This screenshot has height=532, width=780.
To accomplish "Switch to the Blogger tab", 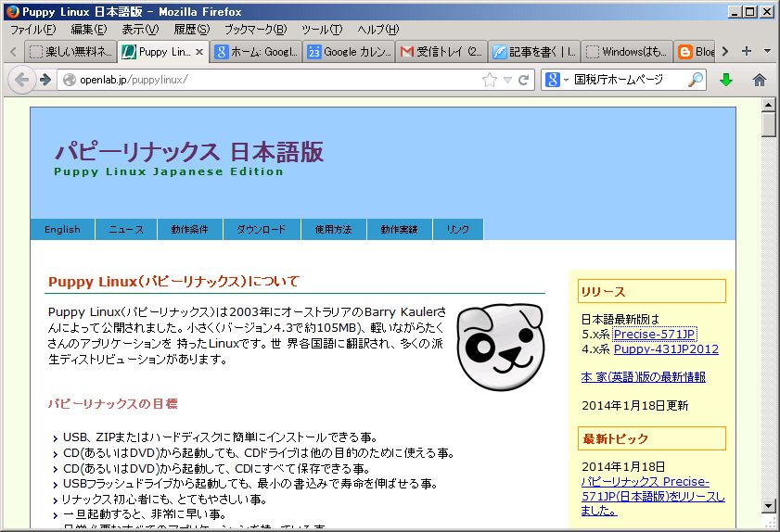I will [696, 52].
